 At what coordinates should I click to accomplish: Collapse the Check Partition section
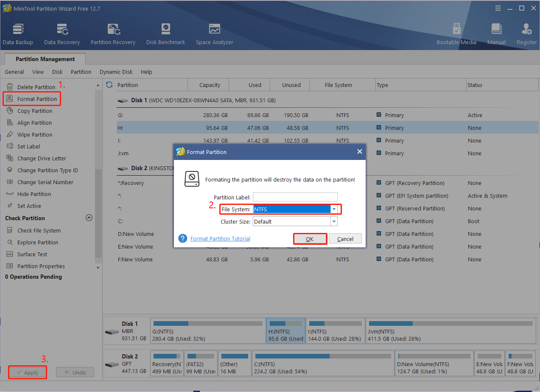89,218
